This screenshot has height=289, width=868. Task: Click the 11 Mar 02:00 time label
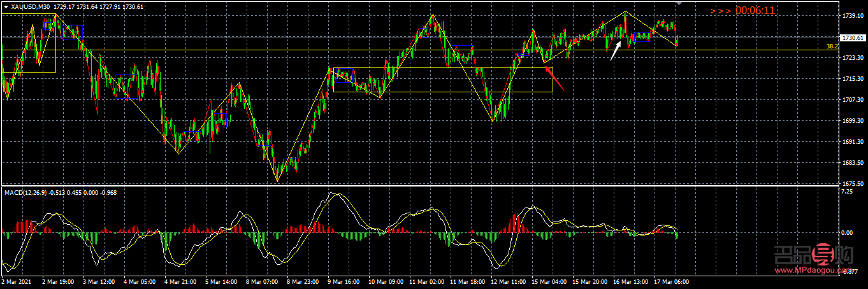(x=426, y=281)
